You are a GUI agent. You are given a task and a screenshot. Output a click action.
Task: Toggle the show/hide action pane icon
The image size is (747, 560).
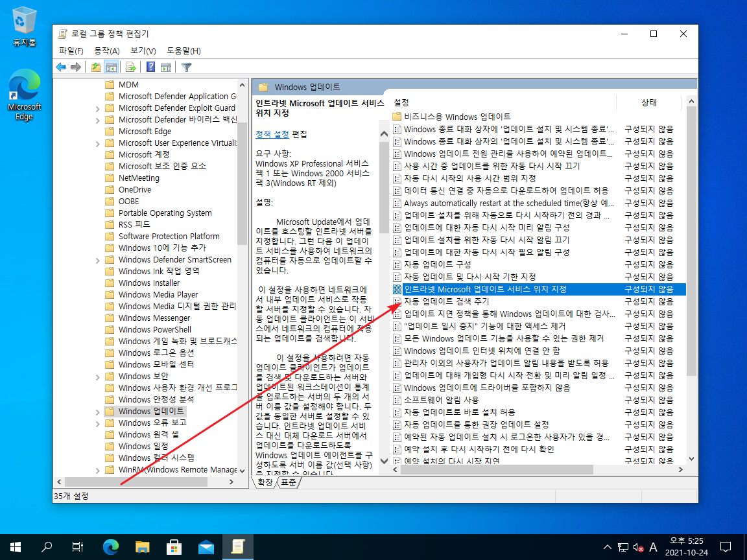click(x=166, y=67)
